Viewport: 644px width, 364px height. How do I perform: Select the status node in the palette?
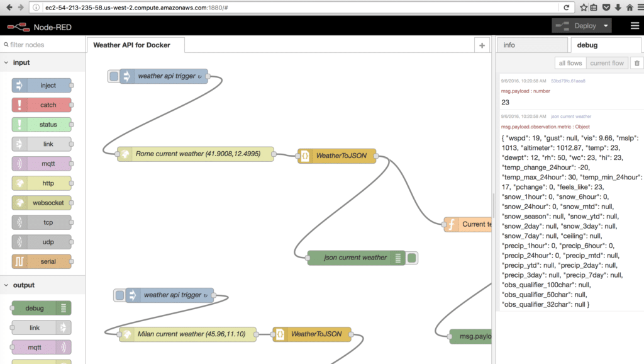tap(42, 125)
